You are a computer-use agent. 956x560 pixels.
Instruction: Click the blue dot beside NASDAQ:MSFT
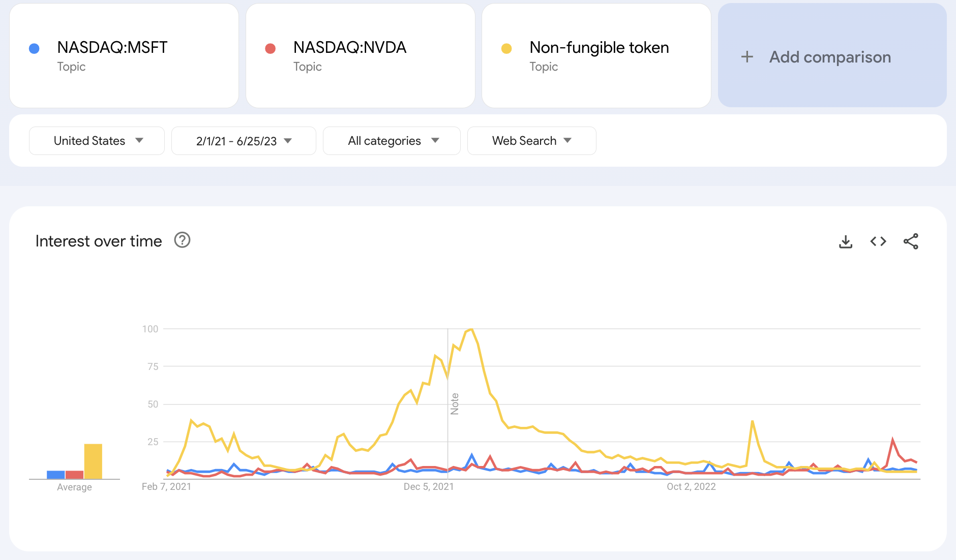click(x=34, y=48)
